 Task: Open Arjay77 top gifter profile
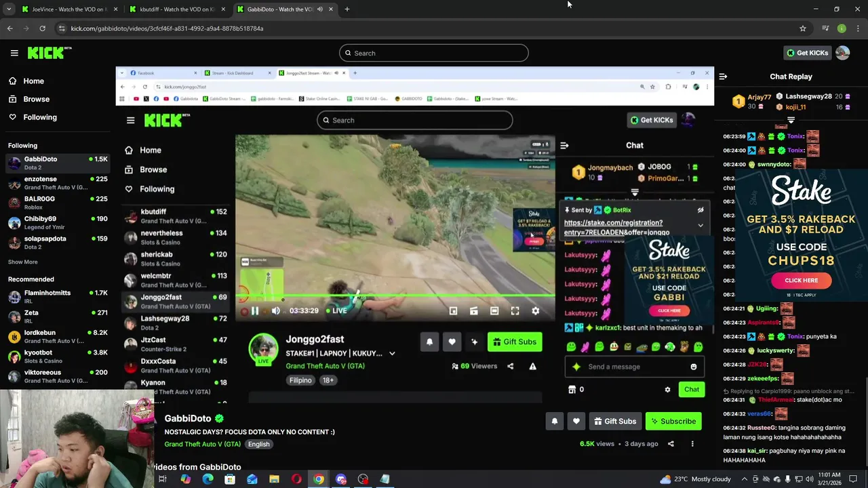coord(759,98)
